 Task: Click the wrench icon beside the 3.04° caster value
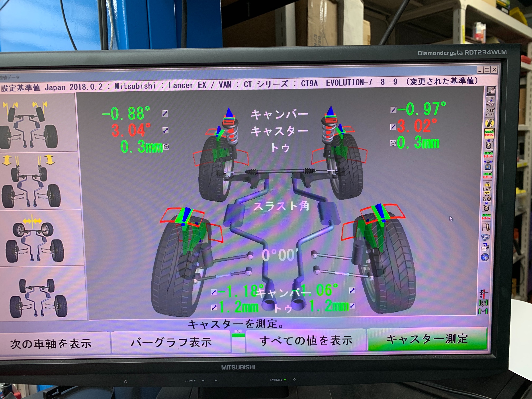(165, 130)
